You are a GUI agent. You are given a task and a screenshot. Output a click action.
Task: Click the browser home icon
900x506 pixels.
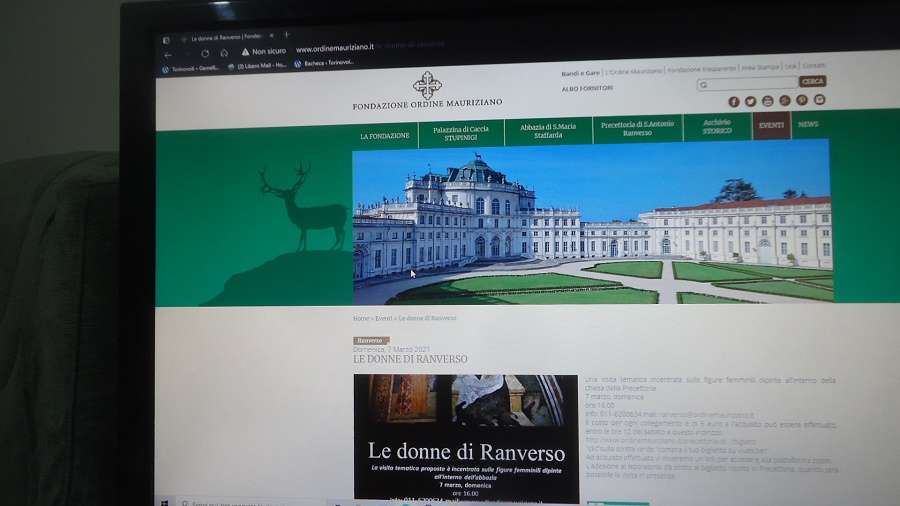point(224,53)
